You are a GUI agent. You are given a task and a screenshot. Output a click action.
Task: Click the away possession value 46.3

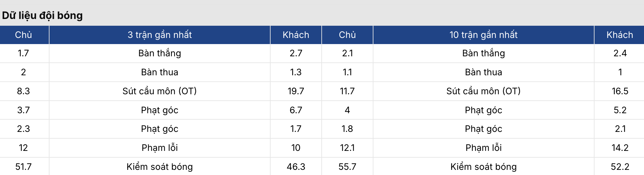[x=296, y=167]
